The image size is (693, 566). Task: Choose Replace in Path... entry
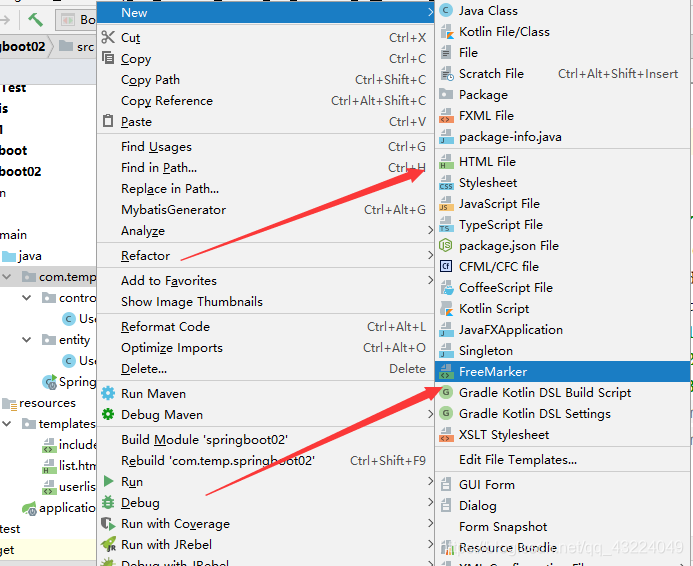266,189
